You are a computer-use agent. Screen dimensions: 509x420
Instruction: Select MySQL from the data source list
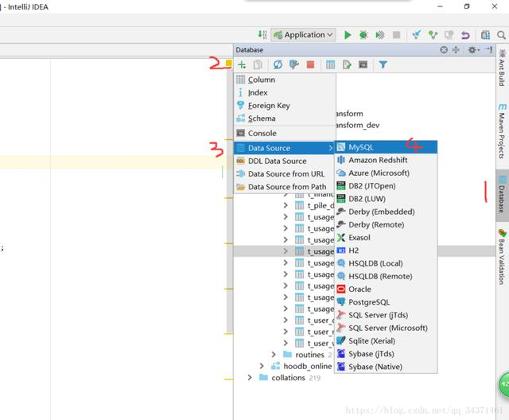tap(360, 147)
